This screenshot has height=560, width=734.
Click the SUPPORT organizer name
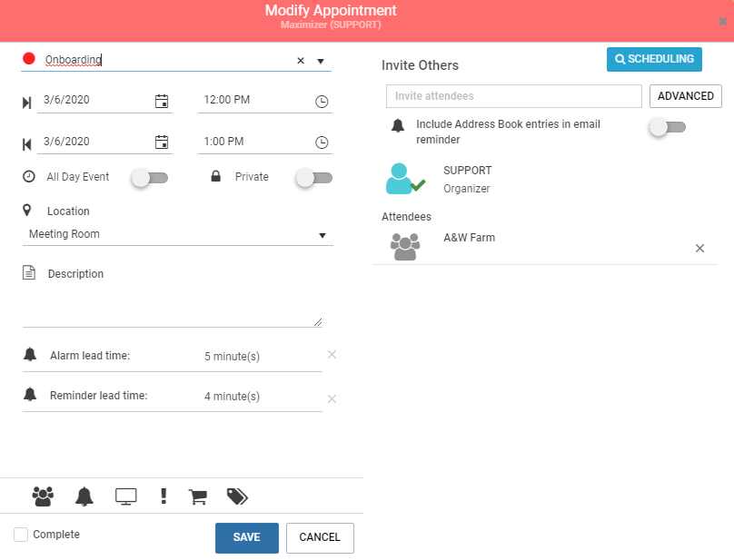pos(468,171)
